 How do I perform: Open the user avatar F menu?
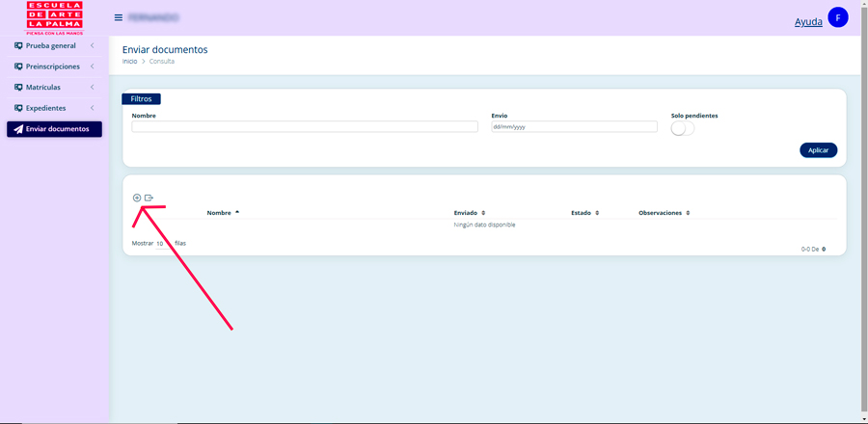pyautogui.click(x=837, y=18)
